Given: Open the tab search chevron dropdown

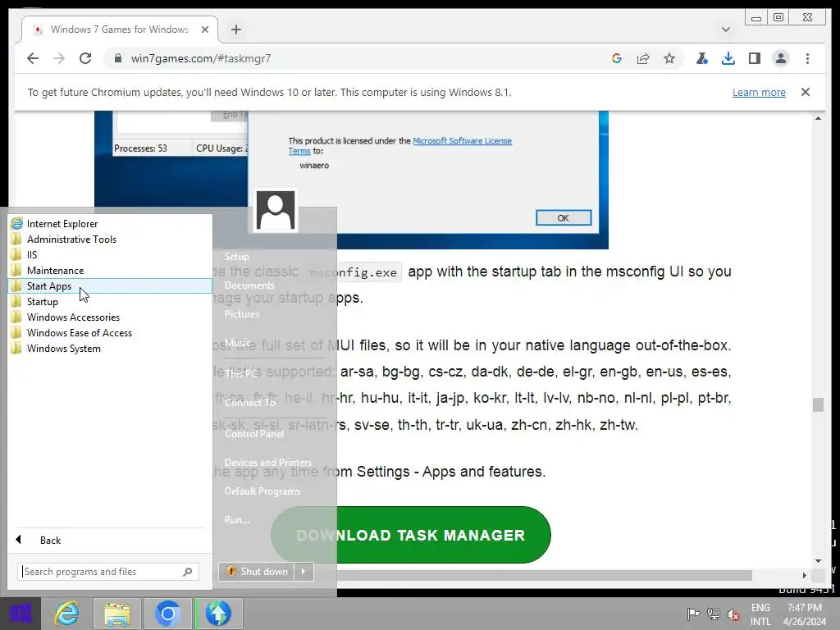Looking at the screenshot, I should (726, 30).
